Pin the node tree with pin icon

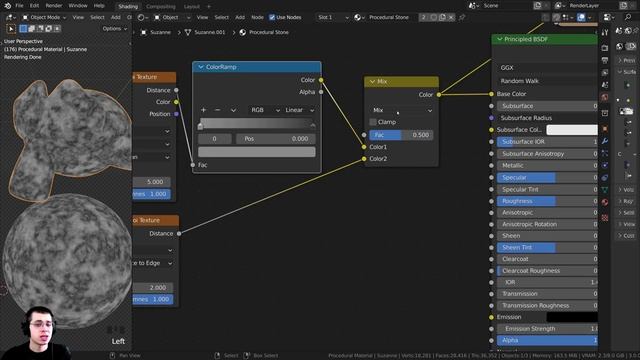tap(462, 18)
